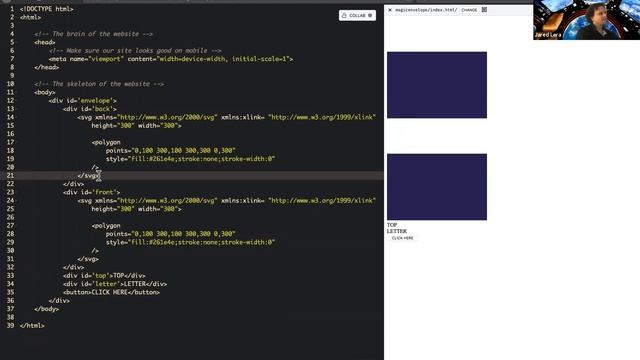Click the <button>CLICK HERE</button> code line

point(111,292)
